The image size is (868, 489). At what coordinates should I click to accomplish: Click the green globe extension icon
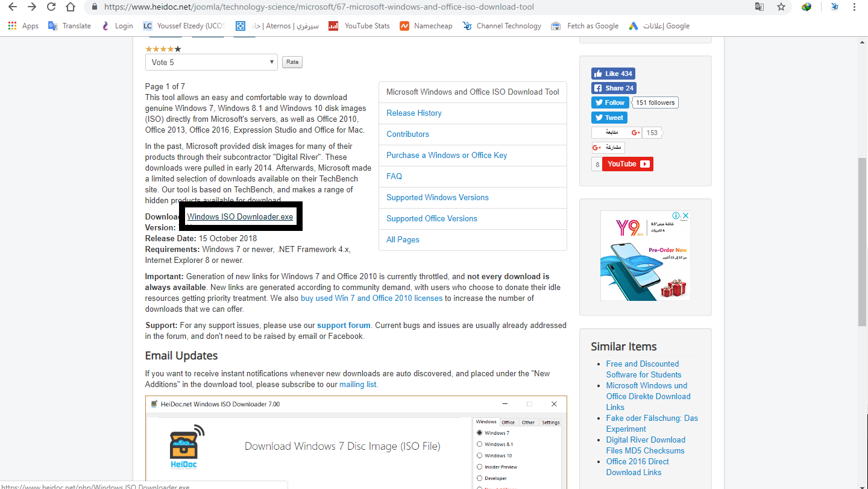(807, 7)
